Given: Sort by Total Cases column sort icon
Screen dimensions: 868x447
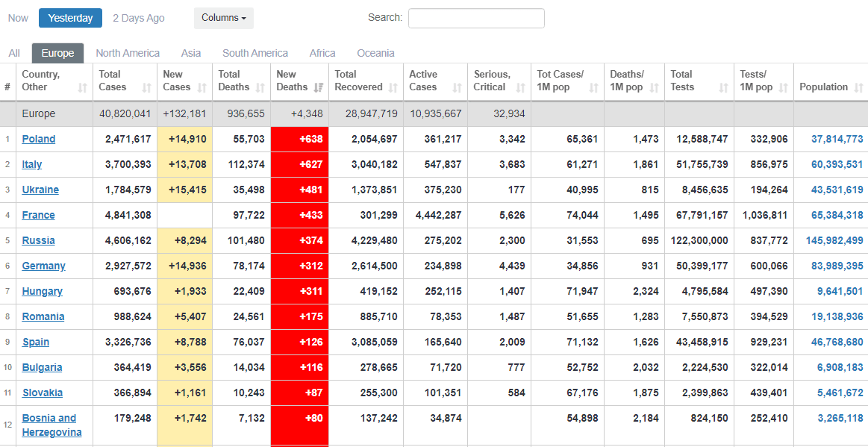Looking at the screenshot, I should pos(147,88).
